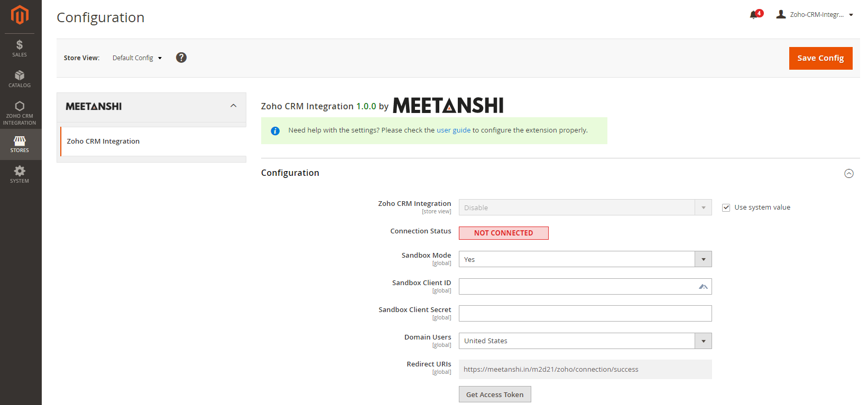Collapse the Configuration section
868x405 pixels.
coord(849,173)
